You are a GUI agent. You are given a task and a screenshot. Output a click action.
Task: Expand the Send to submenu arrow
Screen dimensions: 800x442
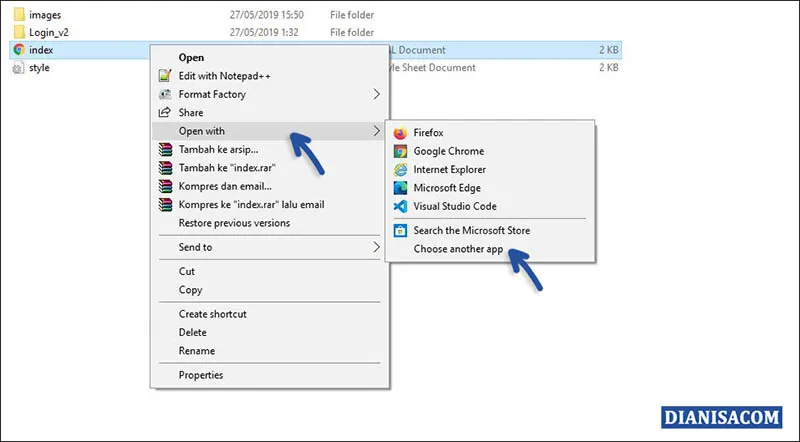[377, 247]
